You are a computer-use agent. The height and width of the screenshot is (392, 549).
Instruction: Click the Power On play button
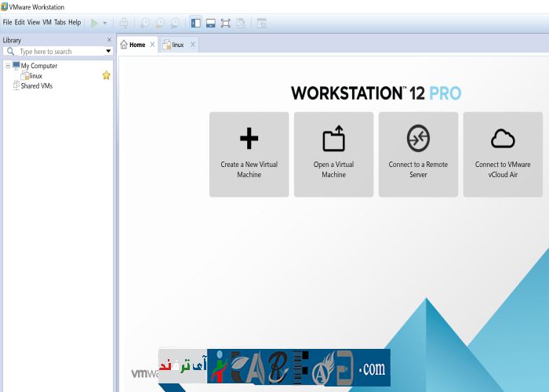click(x=94, y=23)
